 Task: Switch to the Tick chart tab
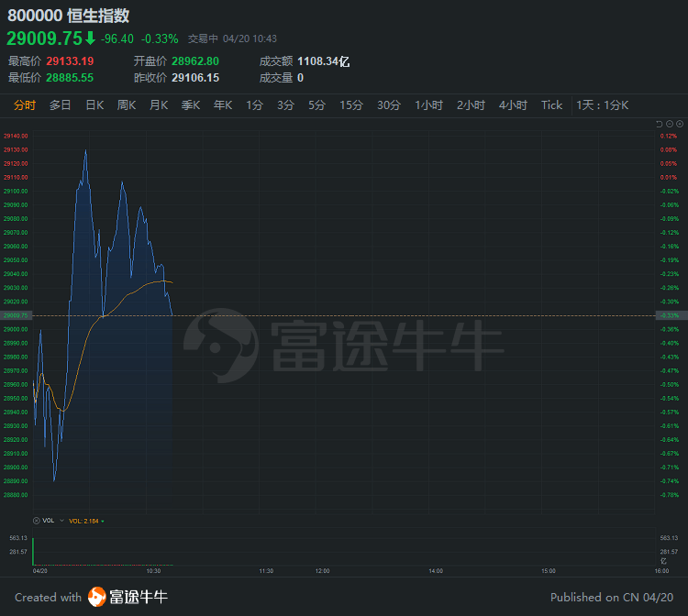[551, 105]
